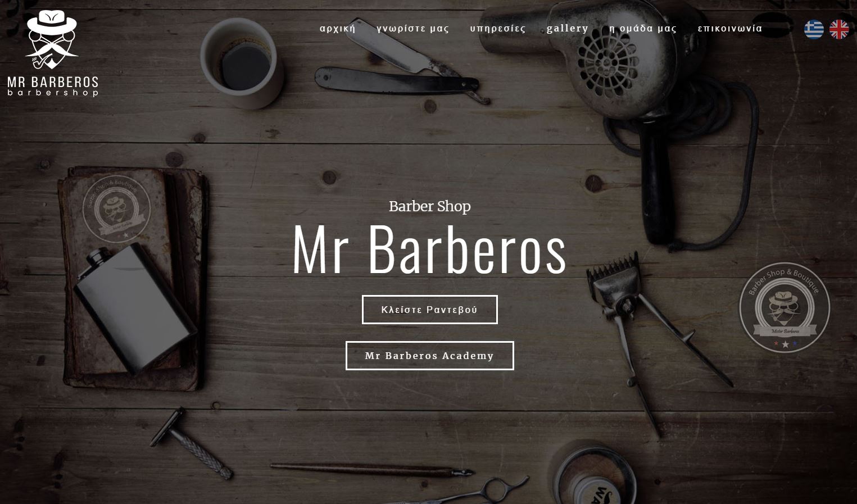Click the 'MR BARBEROS barbershop' logo text
Viewport: 857px width, 504px height.
53,87
